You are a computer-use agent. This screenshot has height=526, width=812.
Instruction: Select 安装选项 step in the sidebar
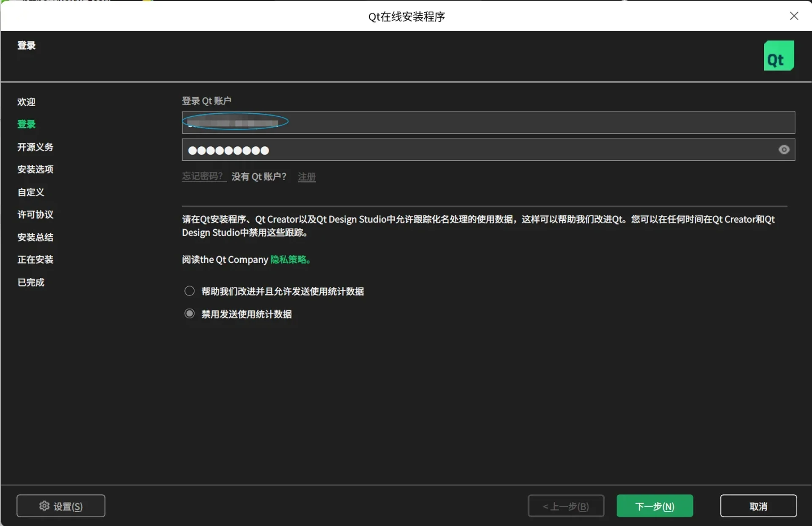[35, 169]
